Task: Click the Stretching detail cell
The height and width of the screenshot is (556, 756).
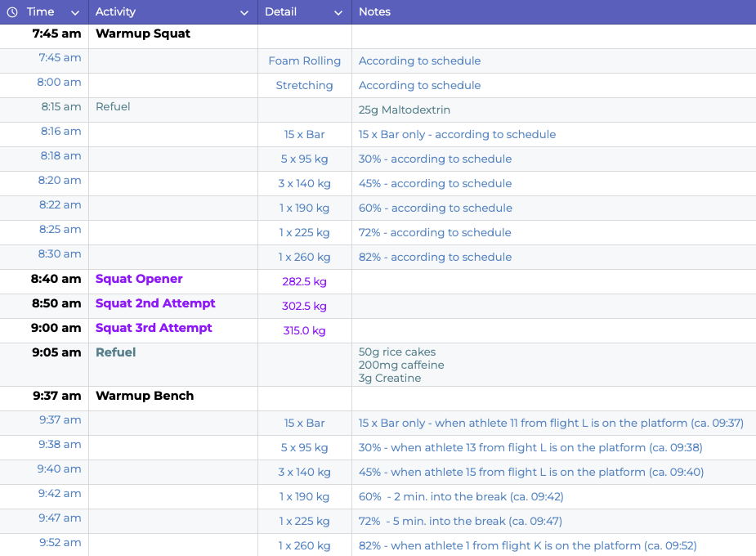Action: point(305,85)
